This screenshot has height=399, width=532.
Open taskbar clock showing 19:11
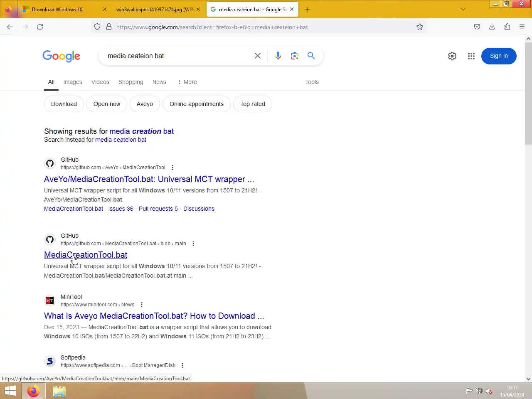pos(512,391)
